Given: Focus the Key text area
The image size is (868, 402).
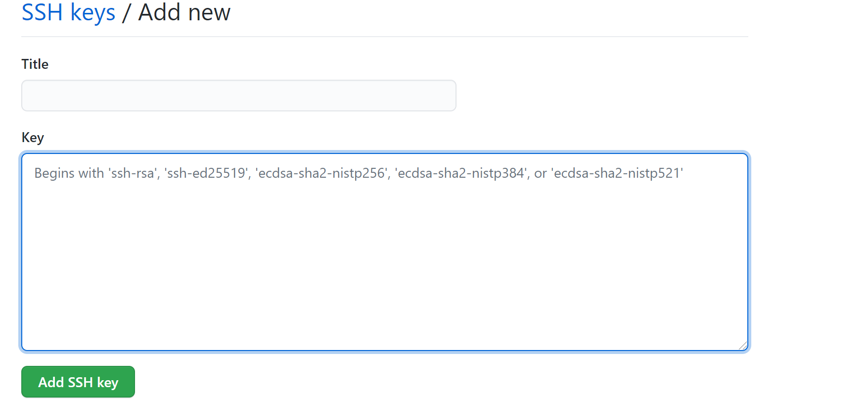Looking at the screenshot, I should click(385, 252).
